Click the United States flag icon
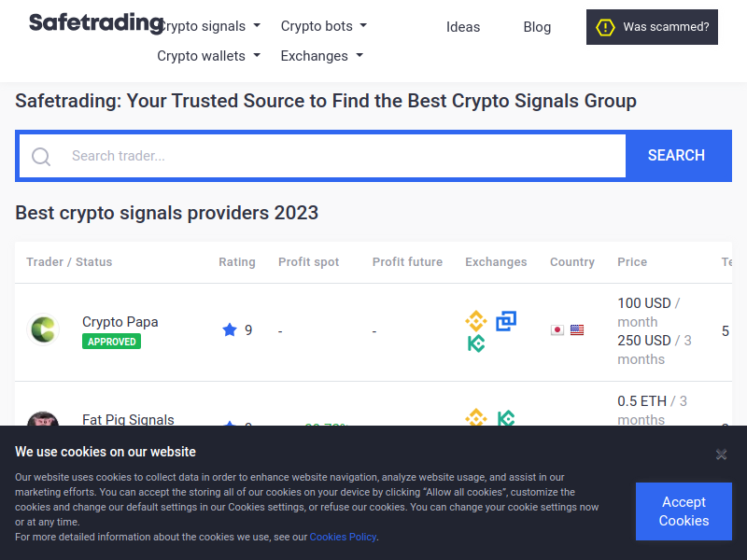 [x=577, y=329]
